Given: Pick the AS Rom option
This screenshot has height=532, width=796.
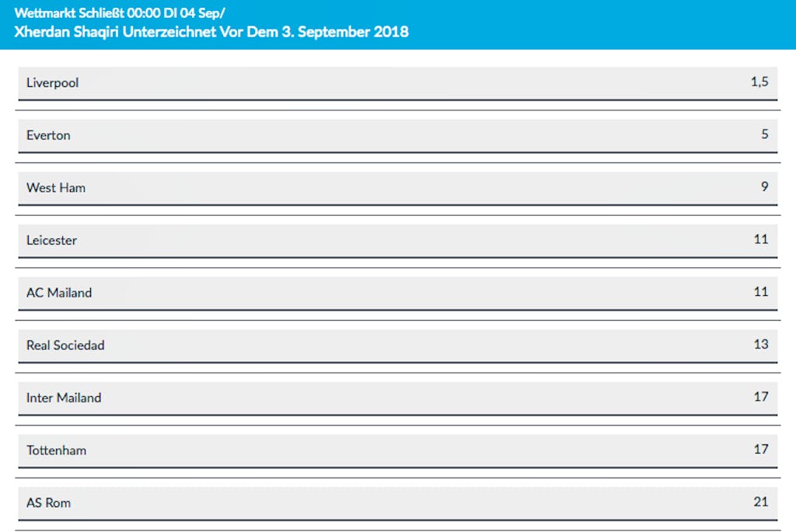Looking at the screenshot, I should 397,503.
